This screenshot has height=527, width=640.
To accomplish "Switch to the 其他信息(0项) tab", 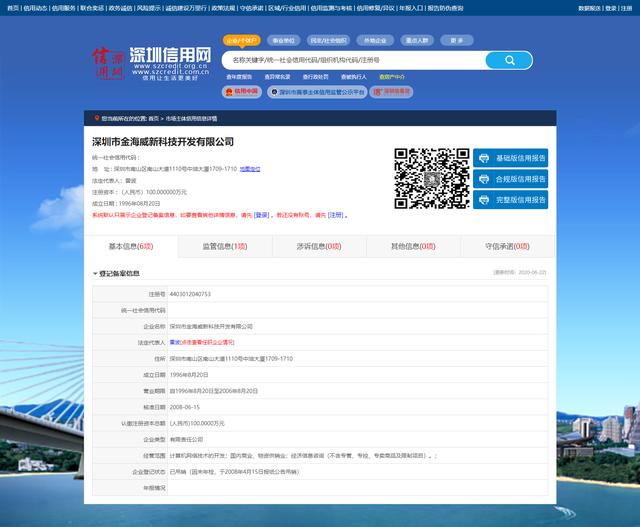I will [x=413, y=247].
